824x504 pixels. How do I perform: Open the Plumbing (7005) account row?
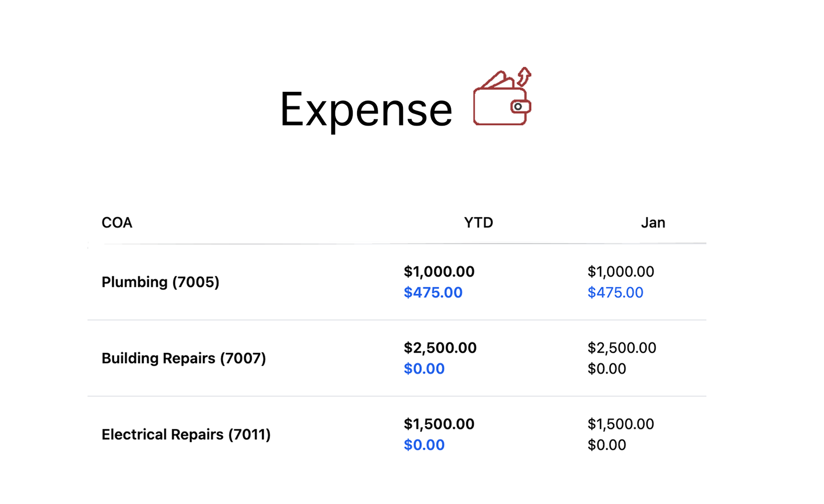(x=160, y=282)
